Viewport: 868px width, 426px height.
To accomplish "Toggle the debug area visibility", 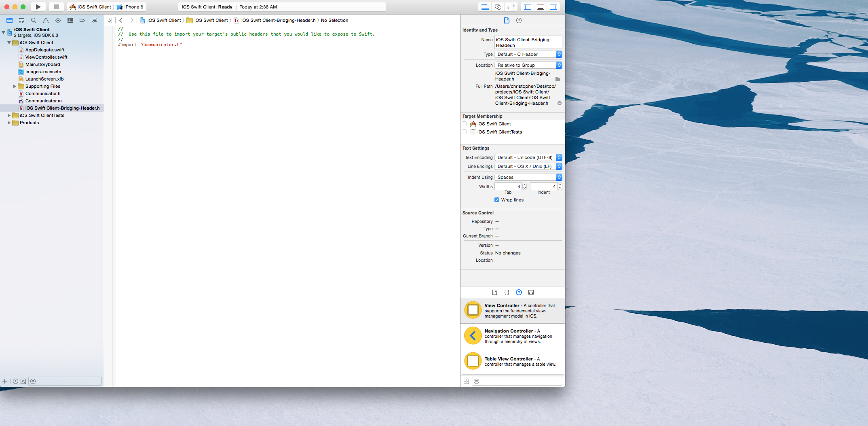I will [x=540, y=7].
